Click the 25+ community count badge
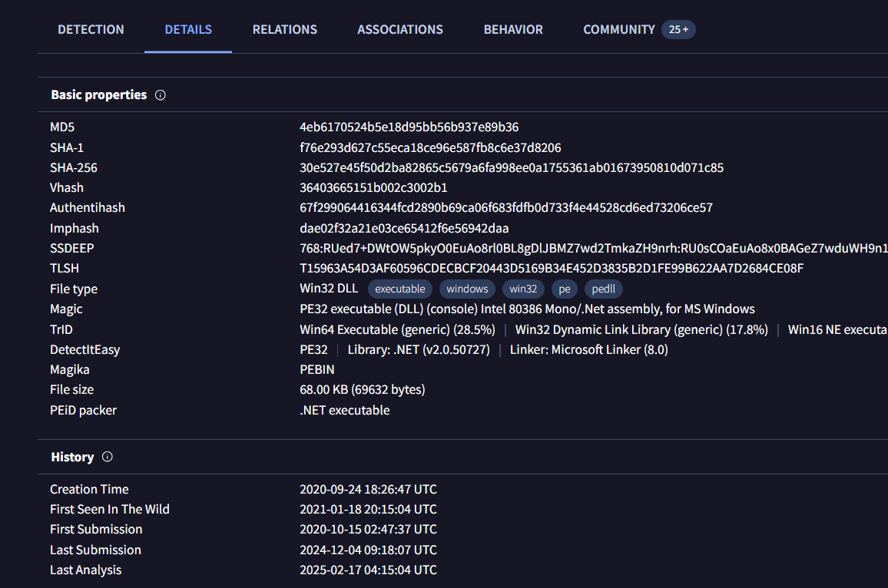The image size is (888, 588). (678, 29)
